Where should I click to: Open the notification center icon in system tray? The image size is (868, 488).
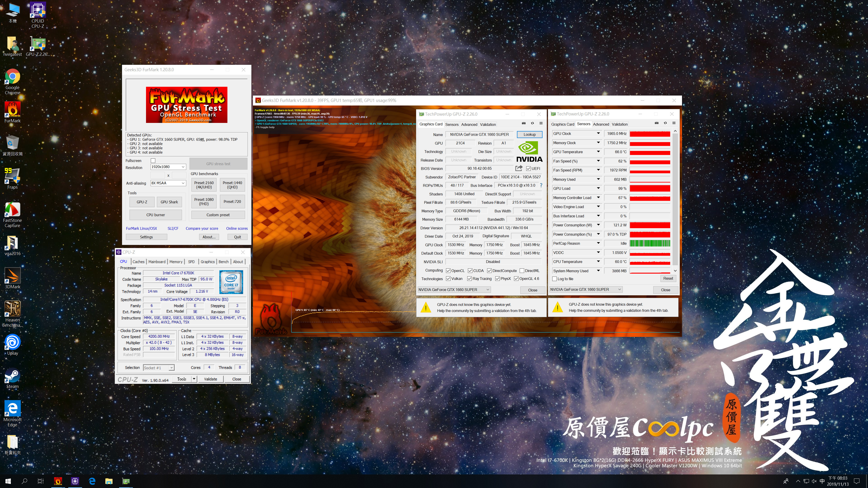click(856, 481)
